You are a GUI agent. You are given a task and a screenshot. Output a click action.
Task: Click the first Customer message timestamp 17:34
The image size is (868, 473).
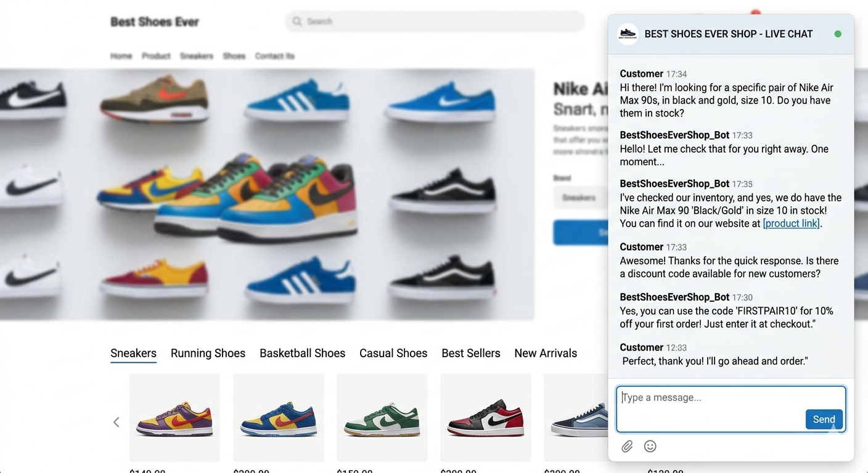(x=676, y=74)
